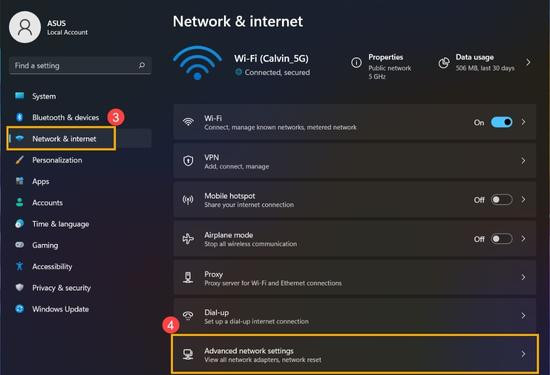Open Advanced network settings
Viewport: 550px width, 375px height.
click(x=355, y=354)
